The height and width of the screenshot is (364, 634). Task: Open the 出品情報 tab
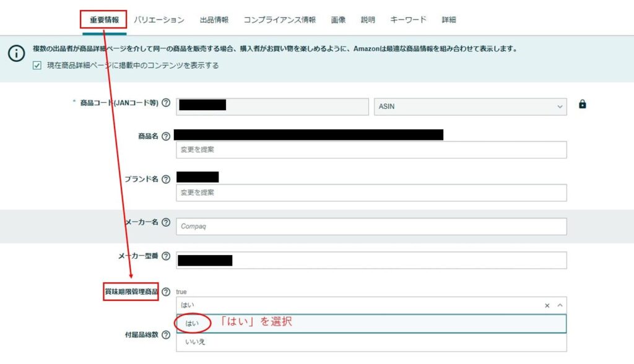coord(214,20)
